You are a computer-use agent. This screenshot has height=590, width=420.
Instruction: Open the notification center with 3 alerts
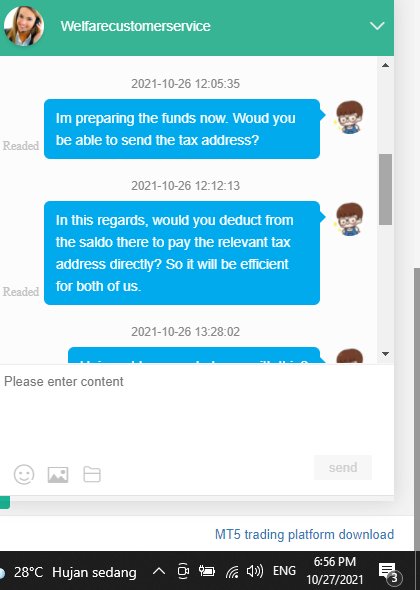click(x=390, y=572)
